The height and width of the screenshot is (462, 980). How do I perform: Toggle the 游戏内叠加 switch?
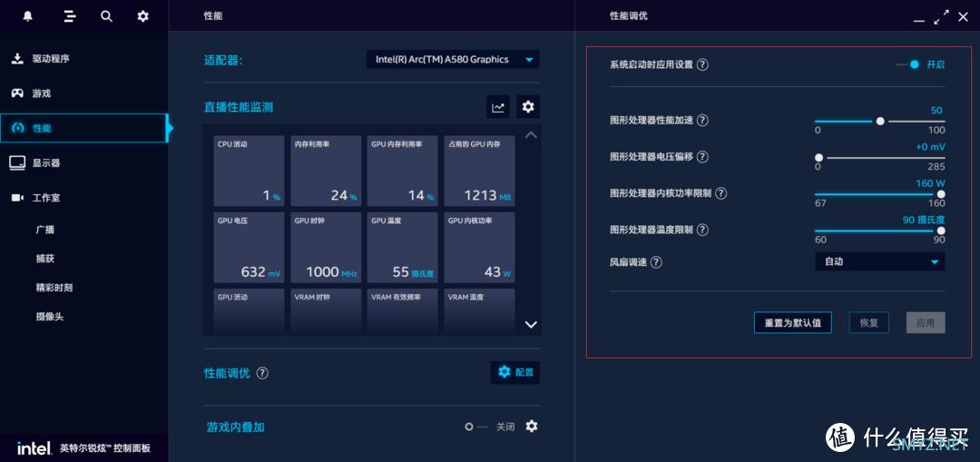(476, 427)
